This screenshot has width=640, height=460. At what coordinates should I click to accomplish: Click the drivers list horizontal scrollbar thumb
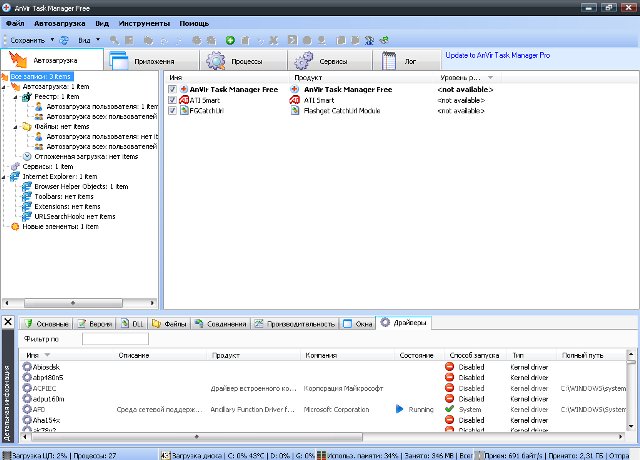coord(197,437)
